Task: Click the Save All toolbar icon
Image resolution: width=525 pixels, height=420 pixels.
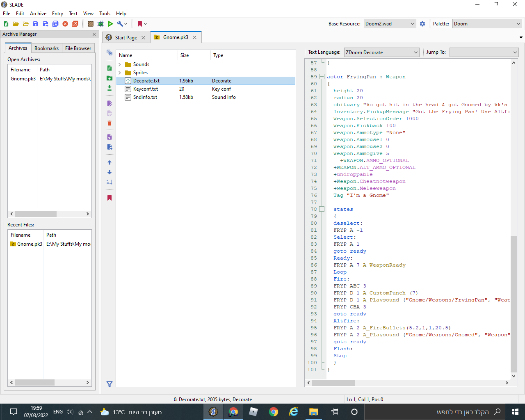Action: 55,24
